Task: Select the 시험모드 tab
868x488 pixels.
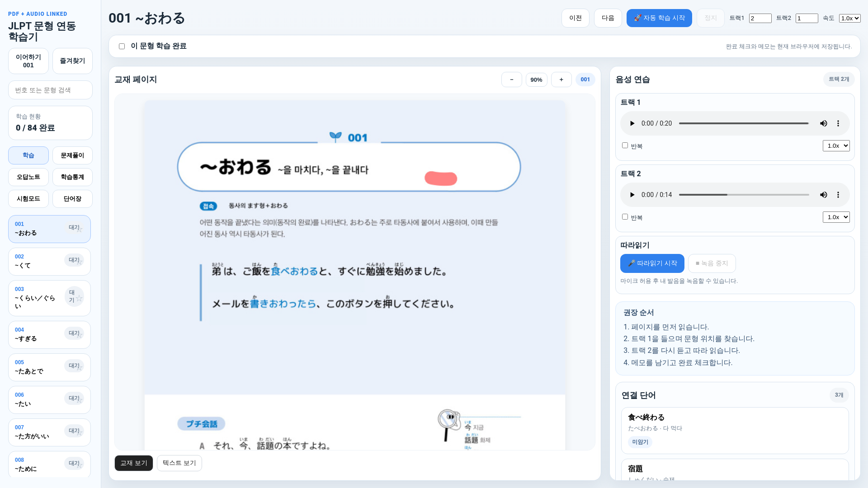Action: pos(28,199)
